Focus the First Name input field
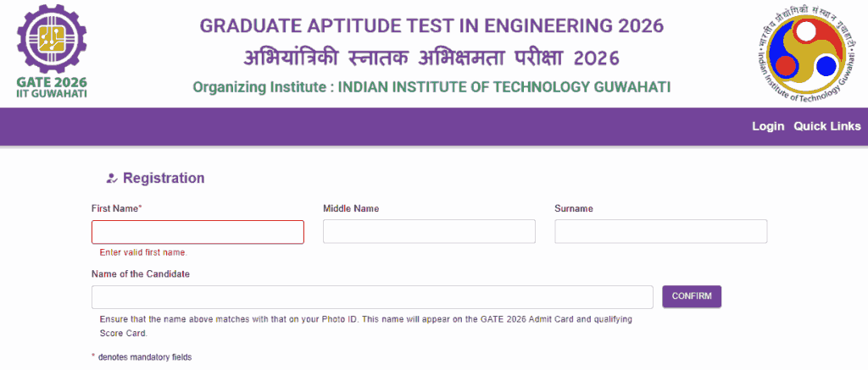 [198, 232]
